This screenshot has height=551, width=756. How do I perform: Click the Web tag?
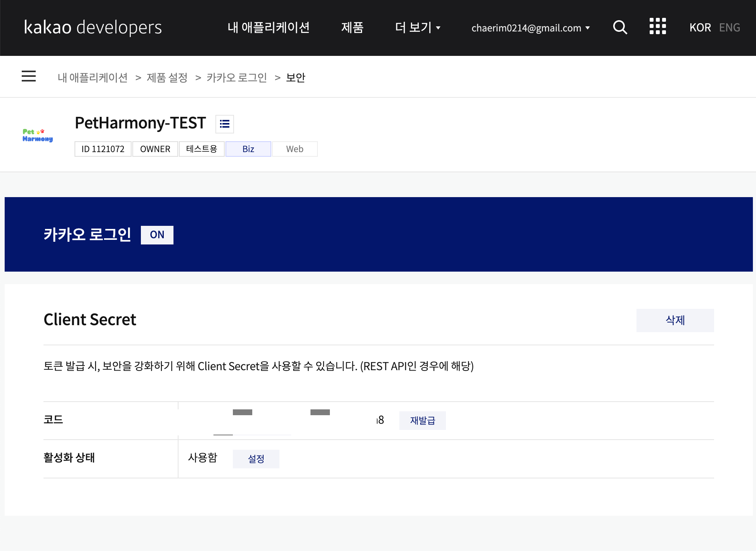pyautogui.click(x=295, y=149)
